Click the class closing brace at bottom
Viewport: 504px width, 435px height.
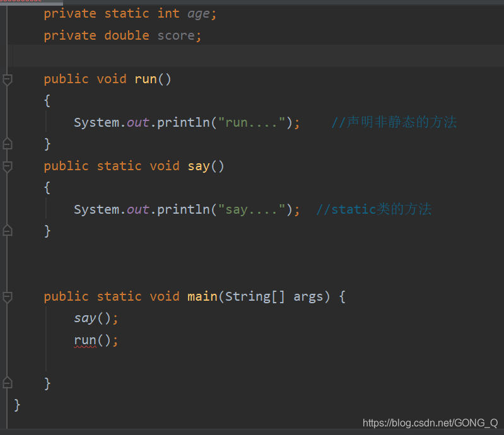(17, 405)
